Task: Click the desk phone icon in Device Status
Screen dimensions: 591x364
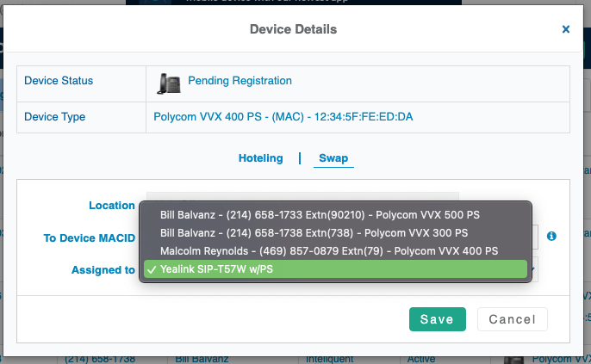Action: 169,82
